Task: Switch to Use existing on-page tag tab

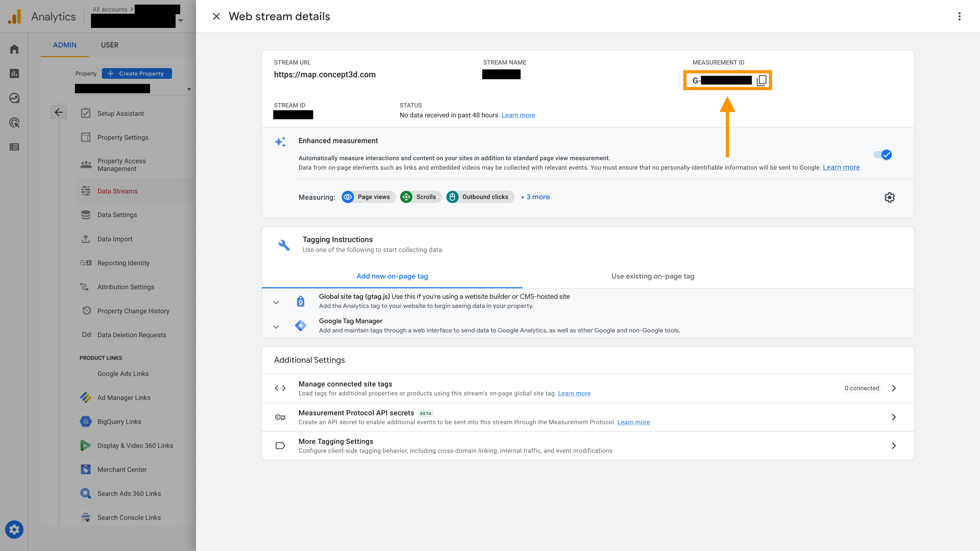Action: (x=653, y=276)
